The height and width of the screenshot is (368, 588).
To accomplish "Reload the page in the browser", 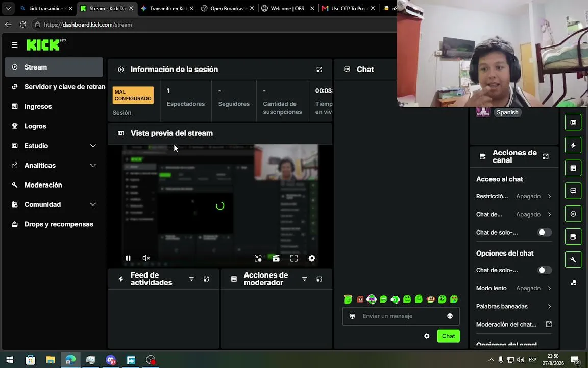I will tap(23, 25).
